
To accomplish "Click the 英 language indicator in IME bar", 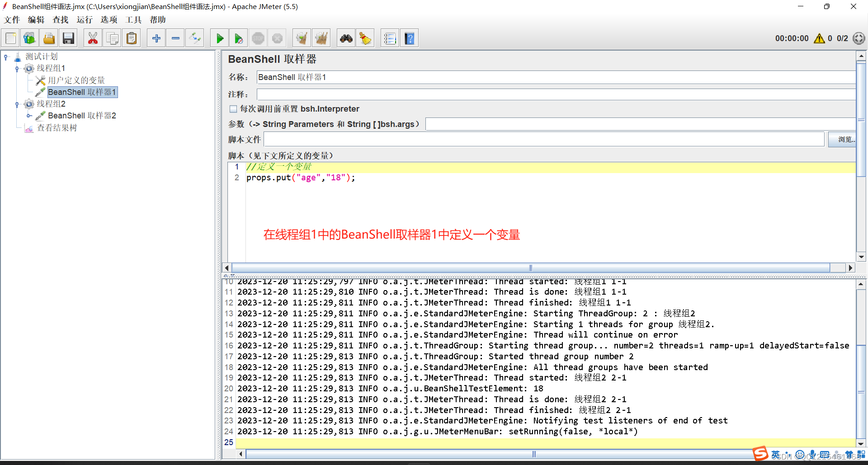I will 776,455.
